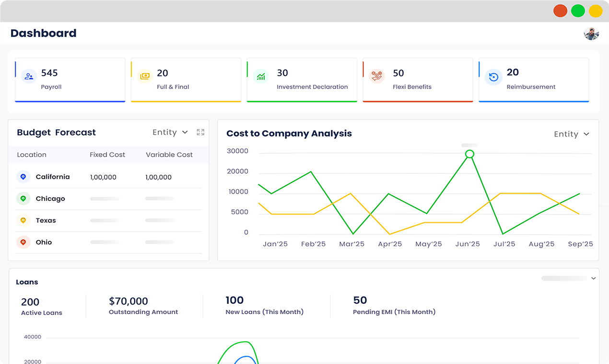
Task: Click the Loans section heading
Action: pyautogui.click(x=27, y=282)
